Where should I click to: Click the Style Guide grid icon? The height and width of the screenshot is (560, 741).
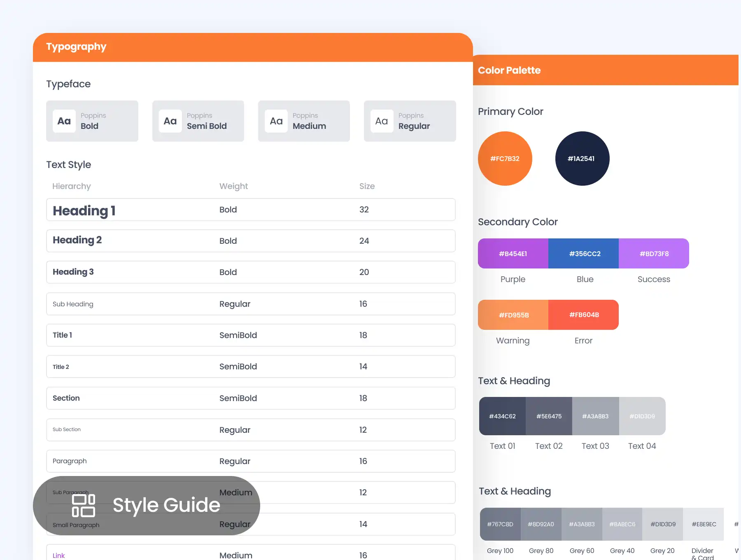[x=84, y=506]
